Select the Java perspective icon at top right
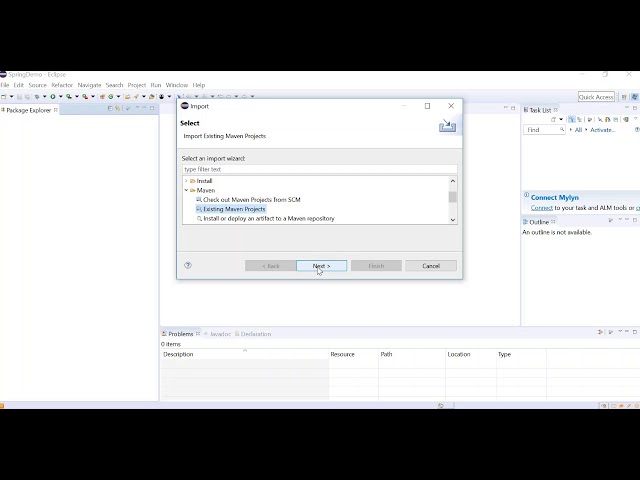 pyautogui.click(x=635, y=97)
